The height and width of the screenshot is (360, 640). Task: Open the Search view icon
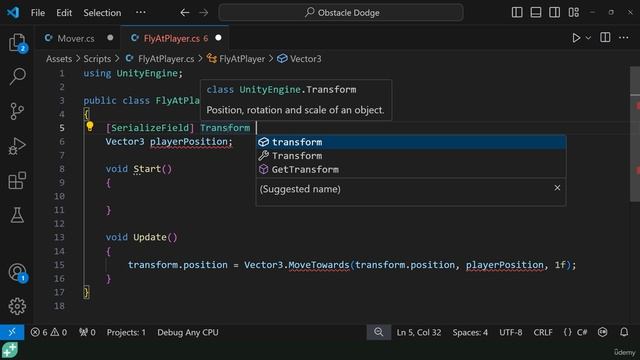tap(18, 76)
